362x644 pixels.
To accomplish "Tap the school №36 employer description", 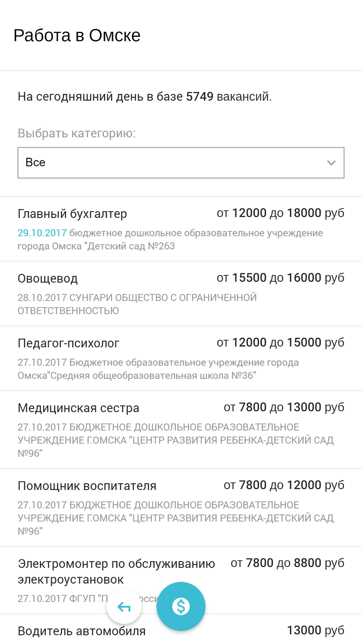I will pyautogui.click(x=158, y=369).
